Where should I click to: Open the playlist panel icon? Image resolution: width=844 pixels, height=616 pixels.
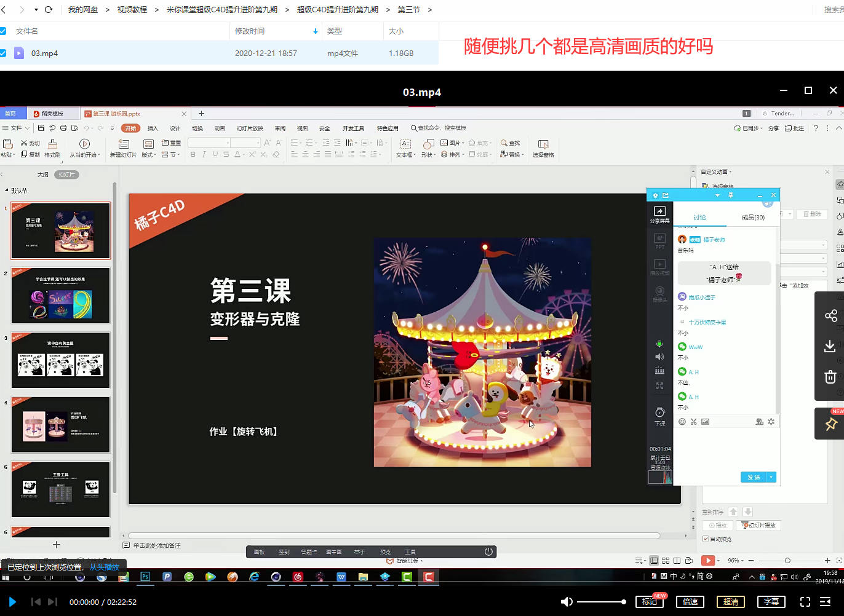pos(826,602)
